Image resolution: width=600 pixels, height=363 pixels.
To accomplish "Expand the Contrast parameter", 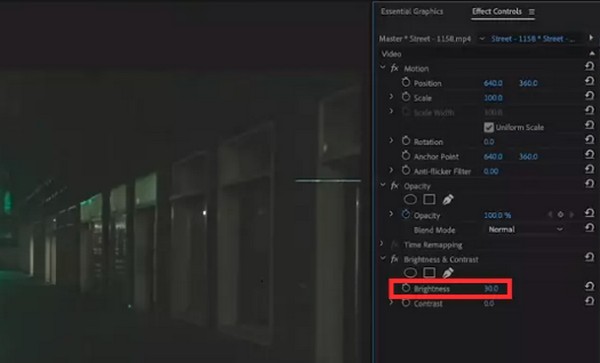I will tap(391, 303).
